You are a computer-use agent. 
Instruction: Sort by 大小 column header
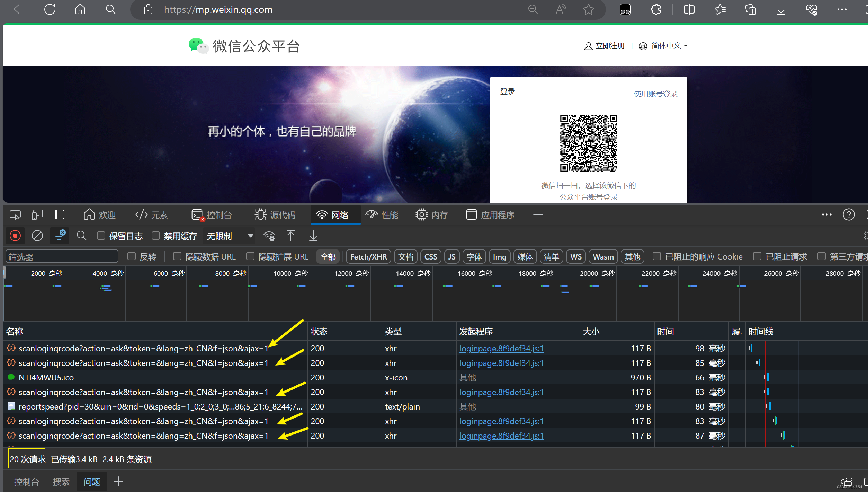(x=617, y=332)
